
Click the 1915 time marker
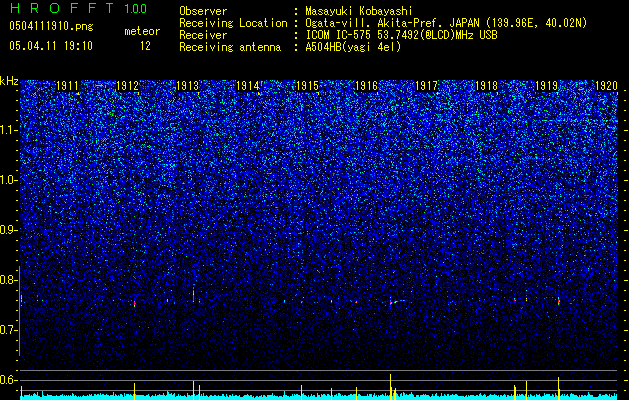pyautogui.click(x=307, y=86)
